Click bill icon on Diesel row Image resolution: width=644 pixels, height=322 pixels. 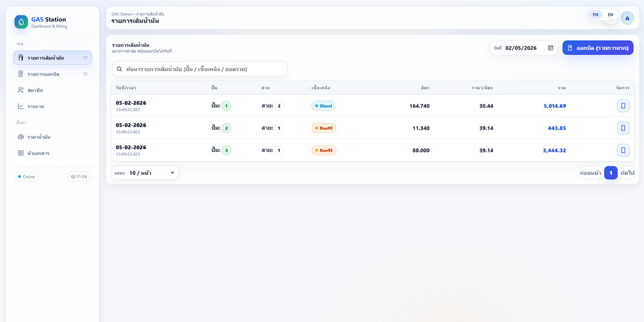pos(623,106)
